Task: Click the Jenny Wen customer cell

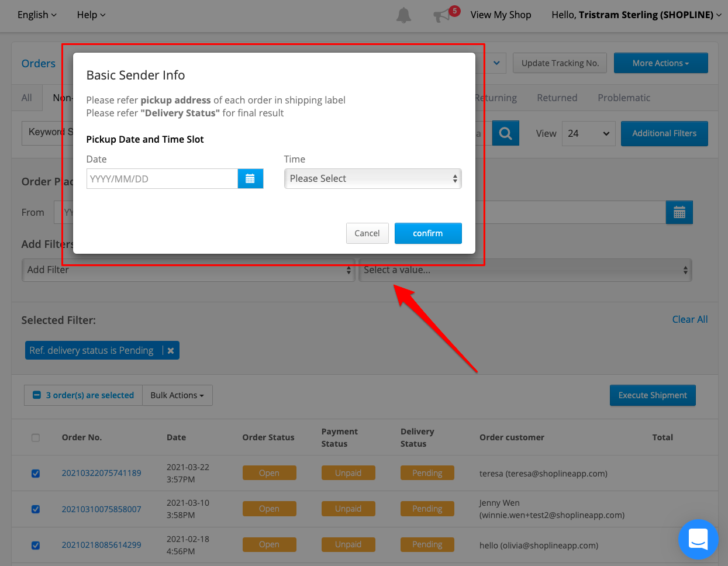Action: (x=552, y=509)
